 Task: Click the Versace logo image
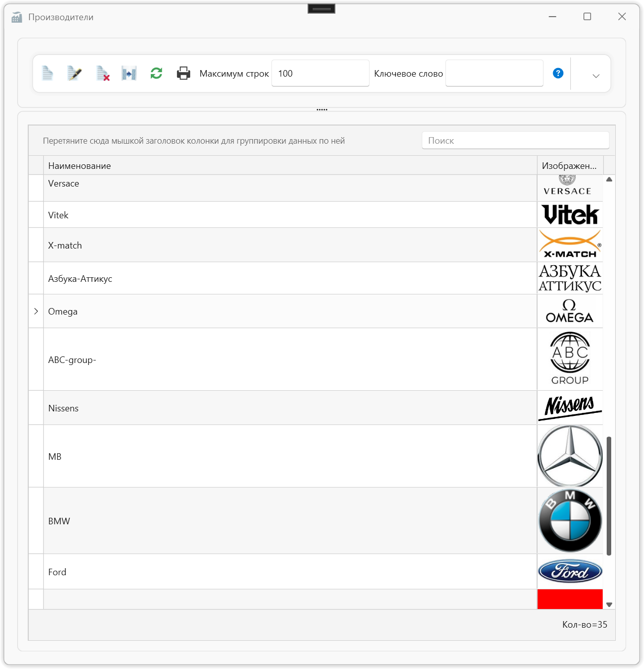click(x=567, y=186)
